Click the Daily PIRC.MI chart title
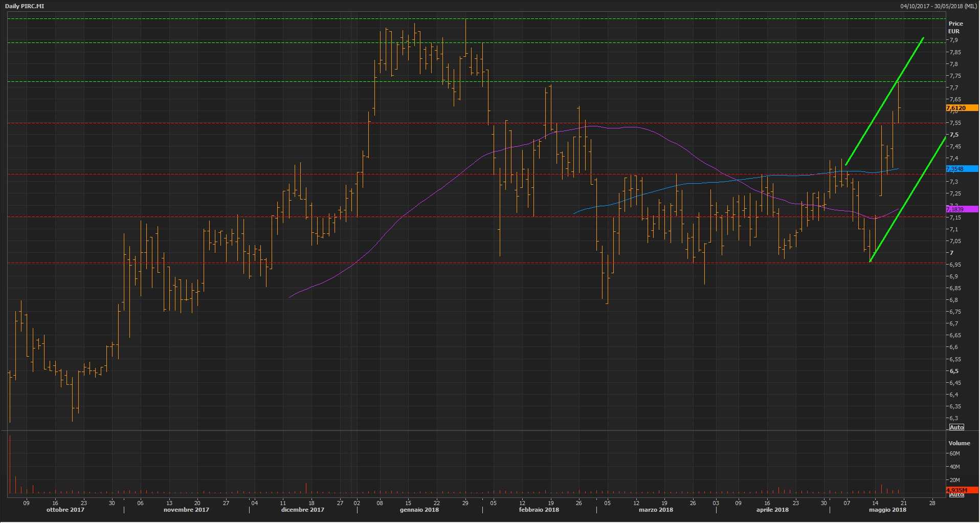This screenshot has width=980, height=523. pos(25,6)
